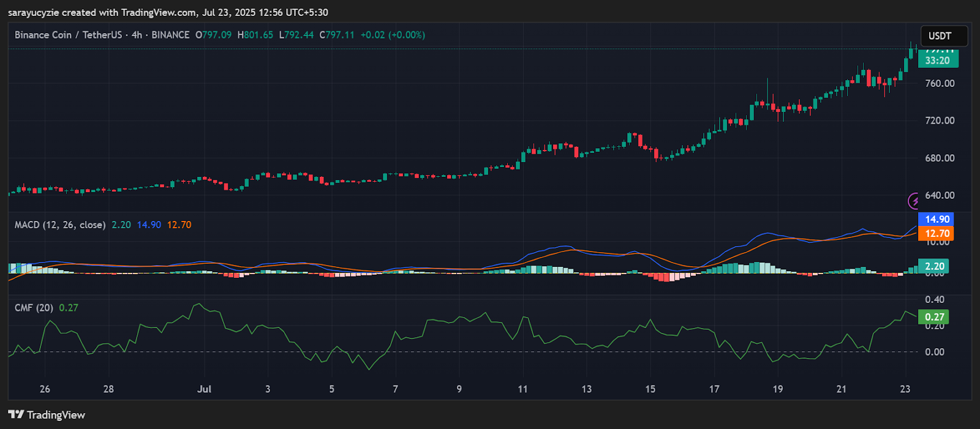Click the low price value L792.44
The width and height of the screenshot is (980, 429).
[x=296, y=35]
